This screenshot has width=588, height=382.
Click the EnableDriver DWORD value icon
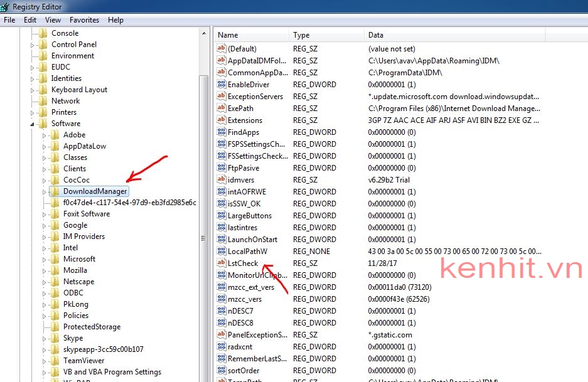(x=221, y=85)
